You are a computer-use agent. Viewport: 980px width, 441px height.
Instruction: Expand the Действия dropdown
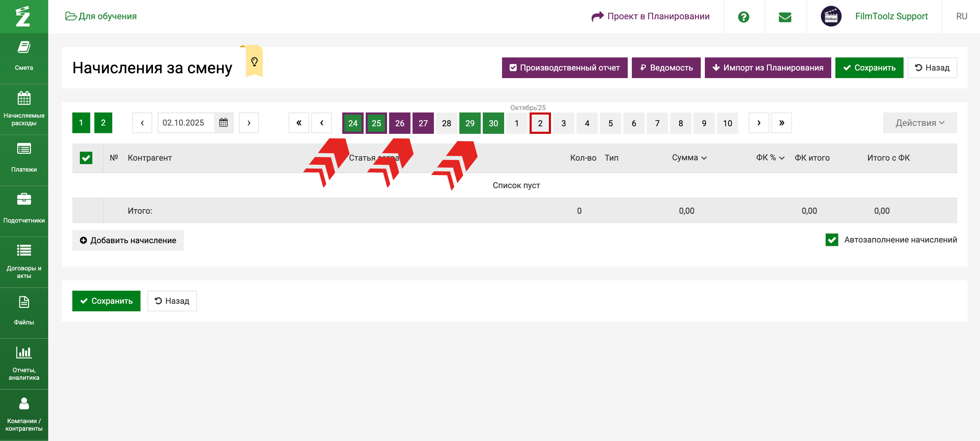click(919, 123)
